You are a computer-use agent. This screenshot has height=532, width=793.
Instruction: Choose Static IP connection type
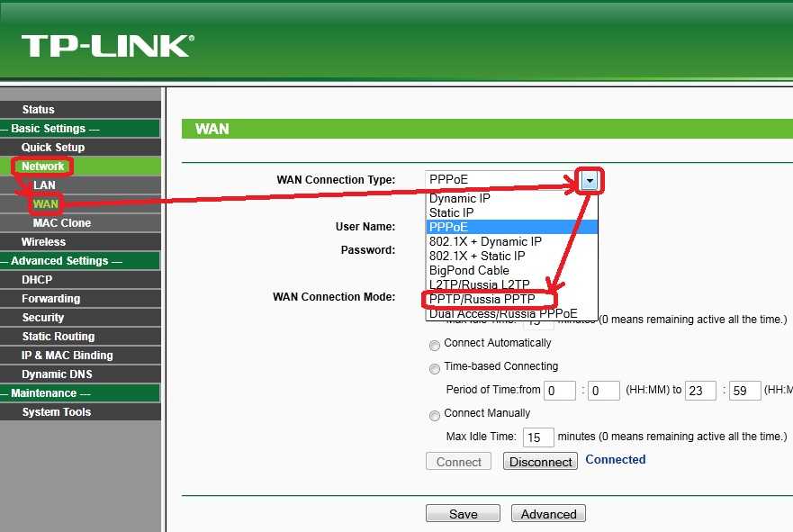512,212
